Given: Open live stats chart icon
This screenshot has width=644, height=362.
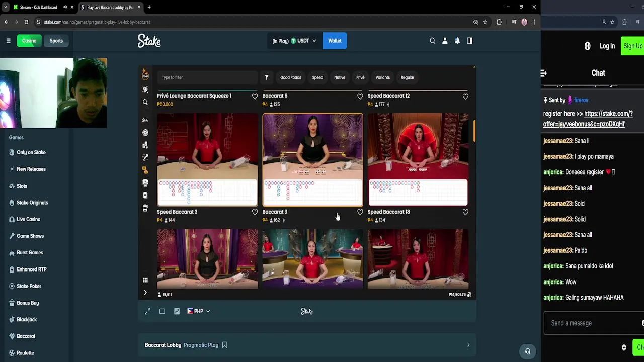Looking at the screenshot, I should tap(177, 311).
